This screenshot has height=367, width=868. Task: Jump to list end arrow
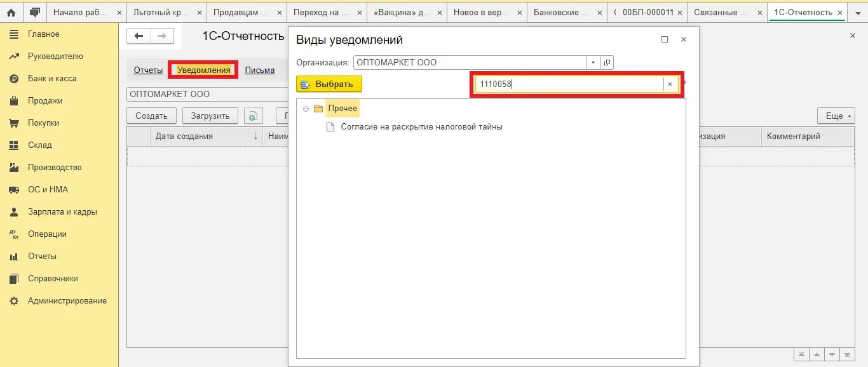(848, 354)
